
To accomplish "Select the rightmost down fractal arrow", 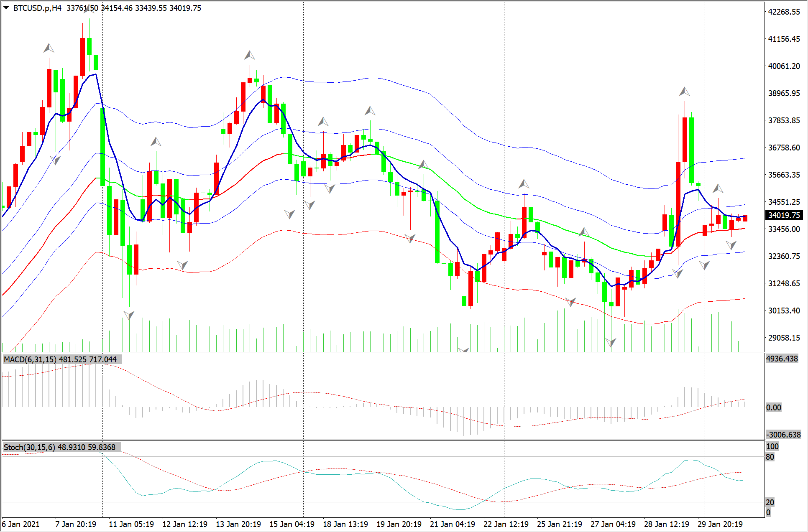I will [x=731, y=245].
